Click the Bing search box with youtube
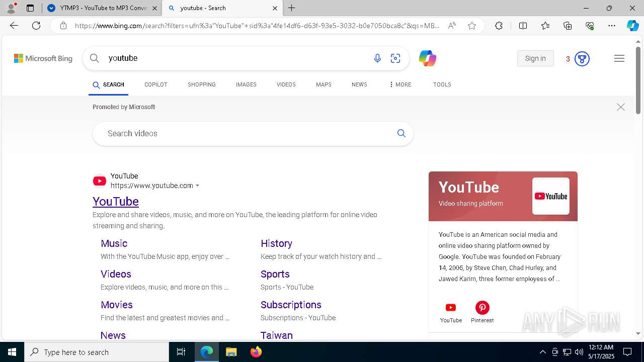The image size is (644, 362). 236,58
